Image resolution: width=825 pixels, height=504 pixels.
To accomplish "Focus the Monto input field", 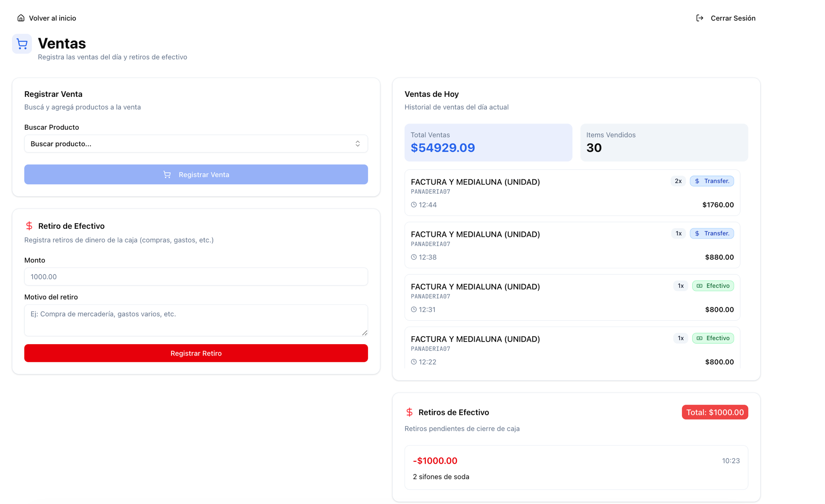I will click(196, 277).
